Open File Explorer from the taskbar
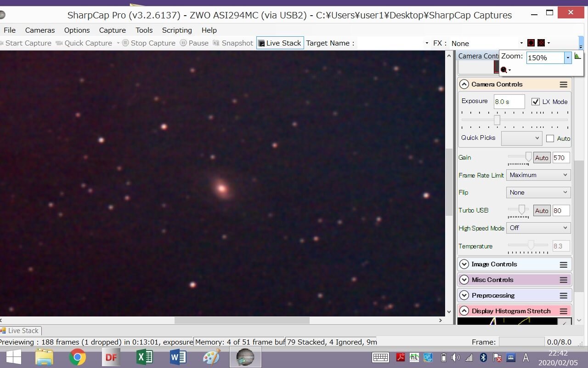Screen dimensions: 588x368 [45, 357]
